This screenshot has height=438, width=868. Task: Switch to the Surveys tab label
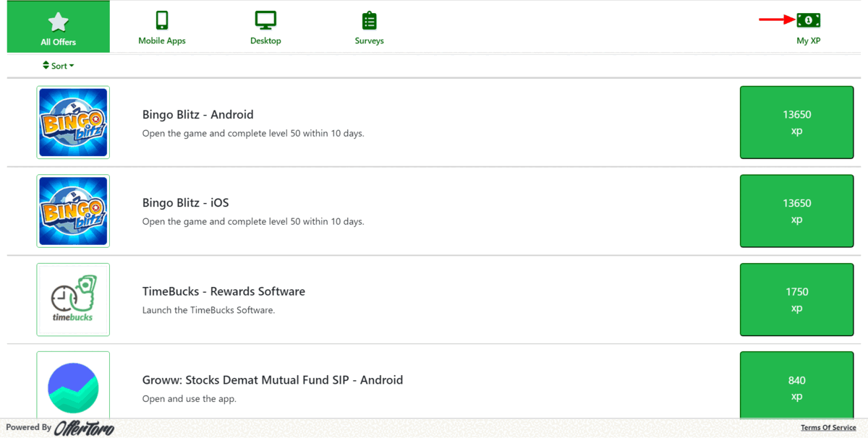click(370, 41)
